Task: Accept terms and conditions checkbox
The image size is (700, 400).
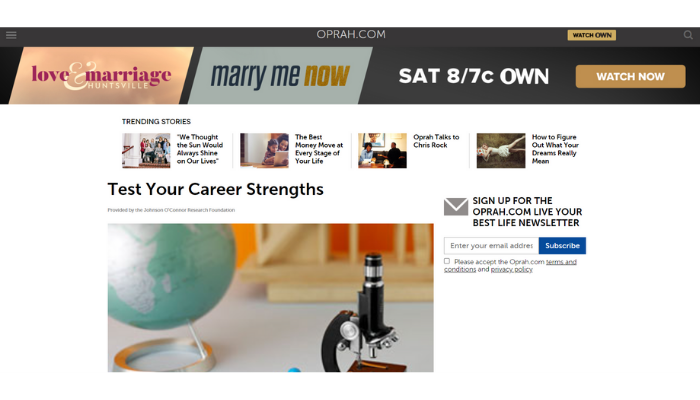Action: pyautogui.click(x=447, y=261)
